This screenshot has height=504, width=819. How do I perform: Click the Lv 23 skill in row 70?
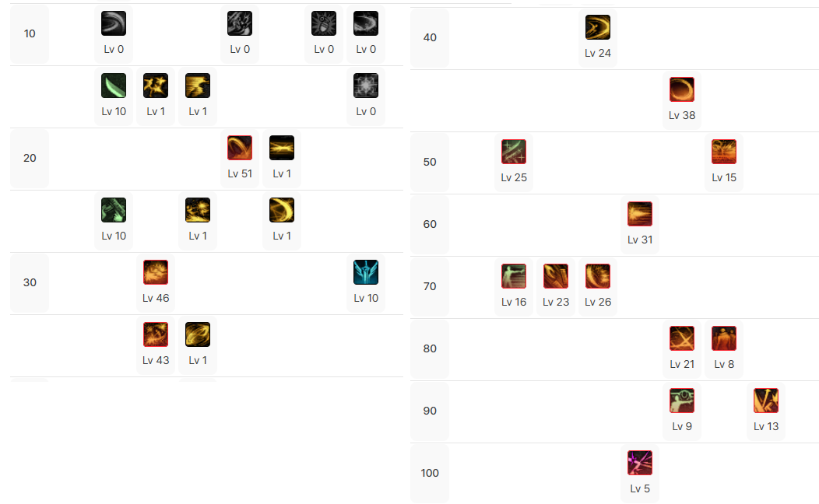point(556,276)
